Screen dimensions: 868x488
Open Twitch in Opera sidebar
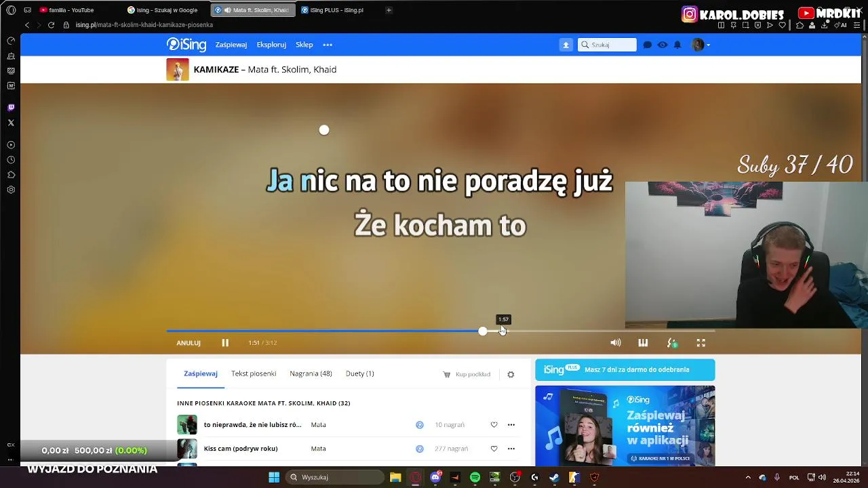(x=11, y=108)
